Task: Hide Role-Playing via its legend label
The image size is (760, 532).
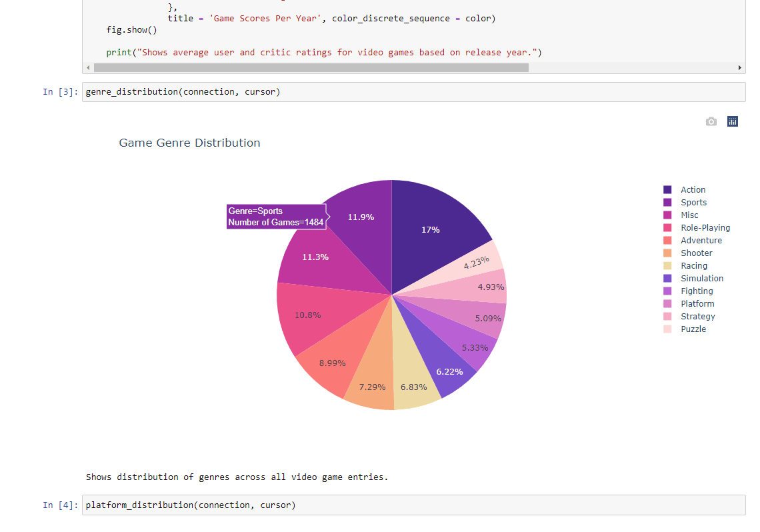Action: 705,227
